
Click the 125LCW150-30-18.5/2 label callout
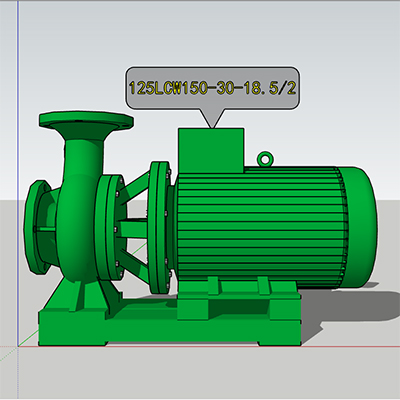(212, 88)
